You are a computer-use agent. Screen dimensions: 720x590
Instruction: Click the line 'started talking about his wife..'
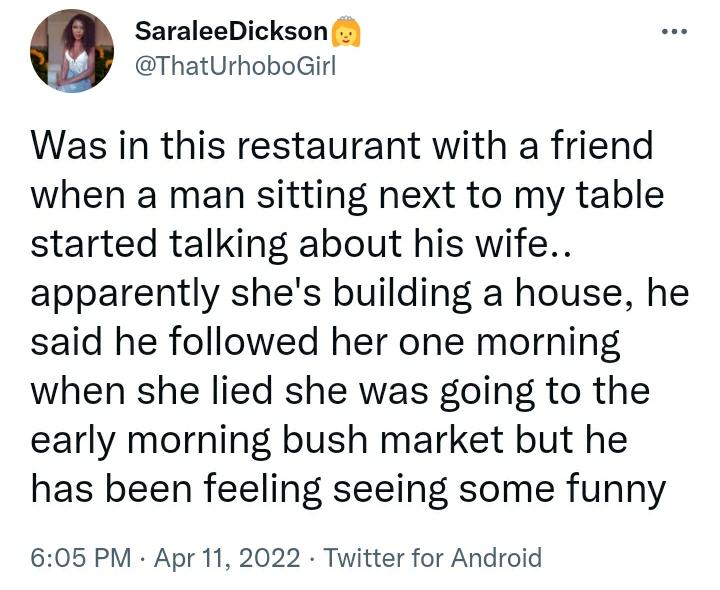point(285,244)
